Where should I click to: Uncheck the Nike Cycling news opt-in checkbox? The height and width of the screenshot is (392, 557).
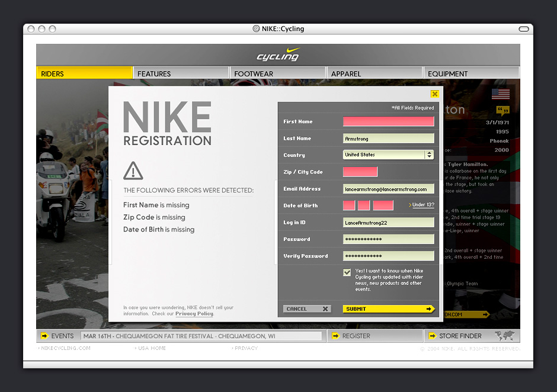click(x=347, y=272)
